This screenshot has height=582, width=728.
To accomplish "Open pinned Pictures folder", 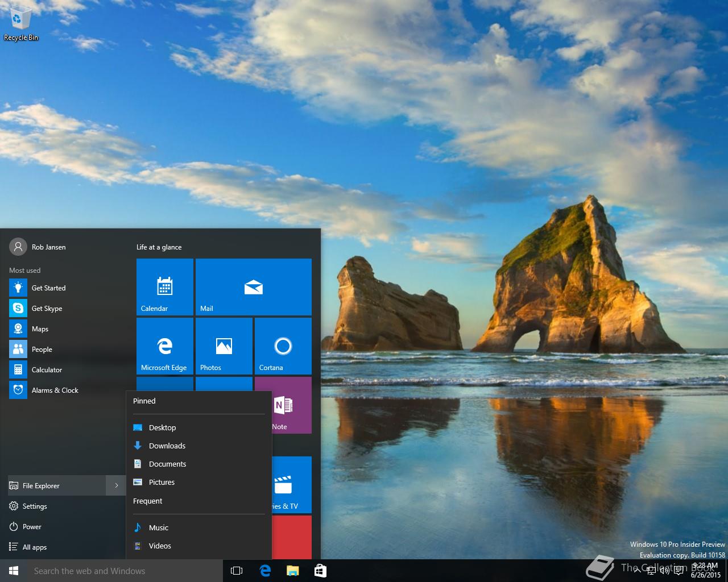I will point(198,482).
